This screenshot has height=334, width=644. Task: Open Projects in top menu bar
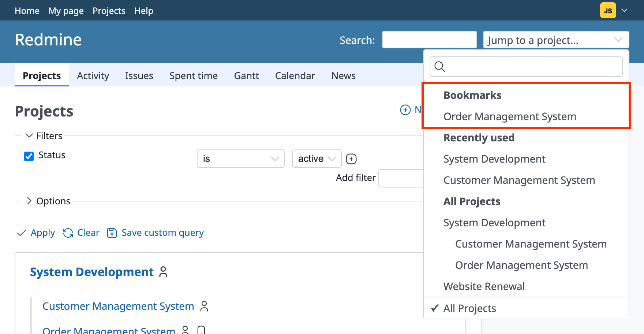tap(109, 11)
